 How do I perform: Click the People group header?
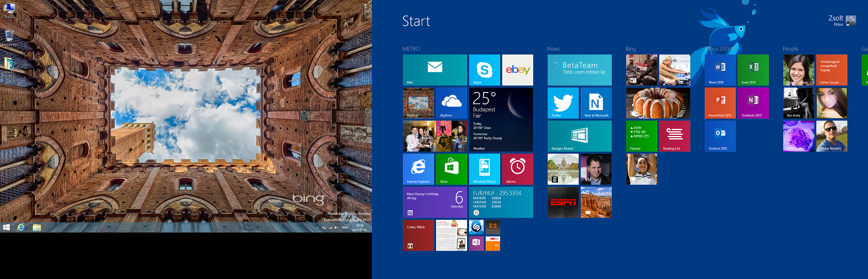[791, 49]
